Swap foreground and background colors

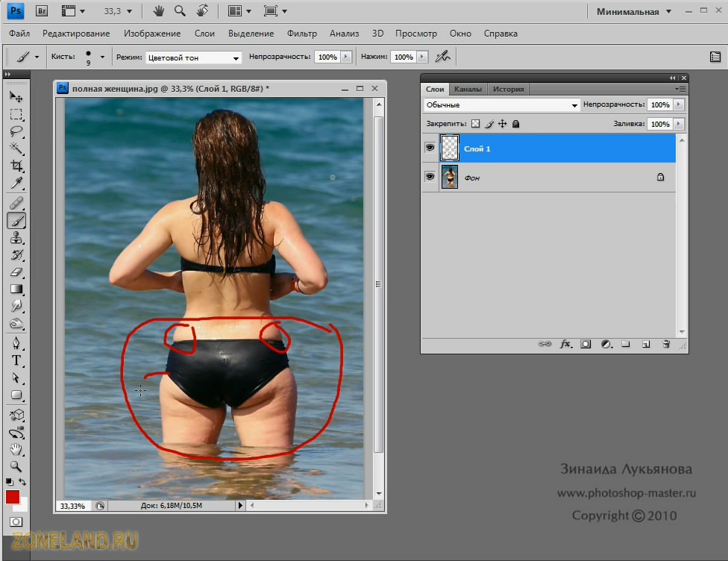pos(22,482)
